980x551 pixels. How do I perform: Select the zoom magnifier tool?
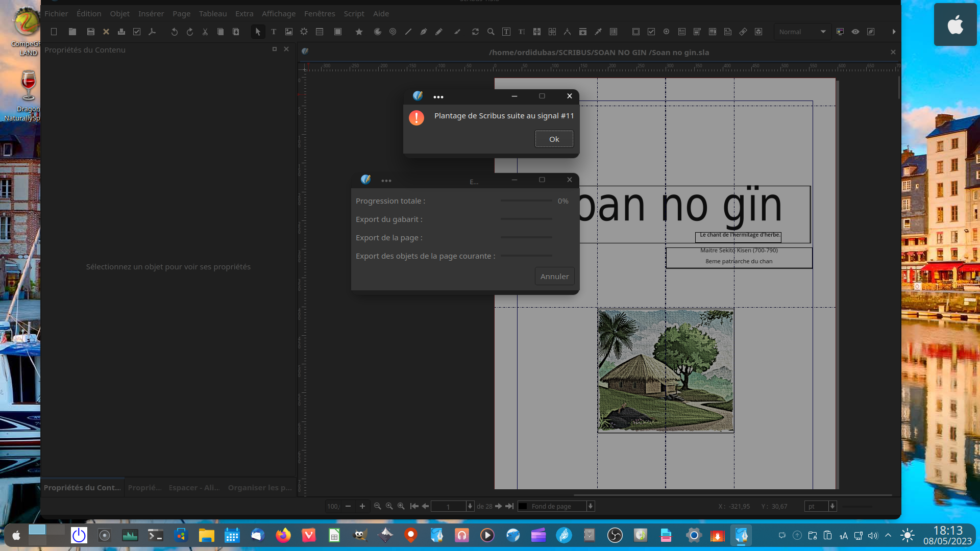click(491, 32)
